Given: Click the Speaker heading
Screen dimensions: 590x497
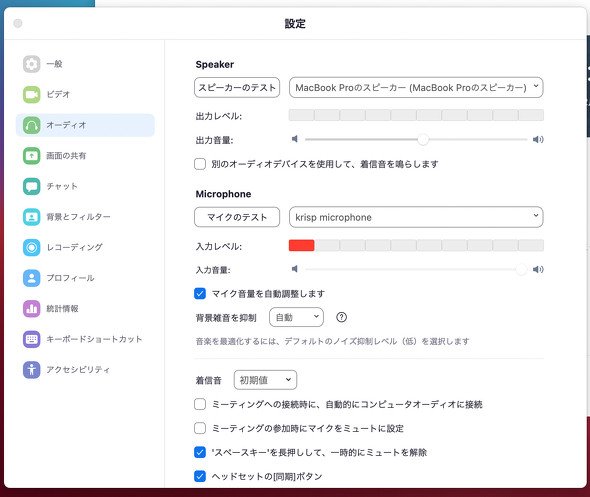Looking at the screenshot, I should (214, 64).
